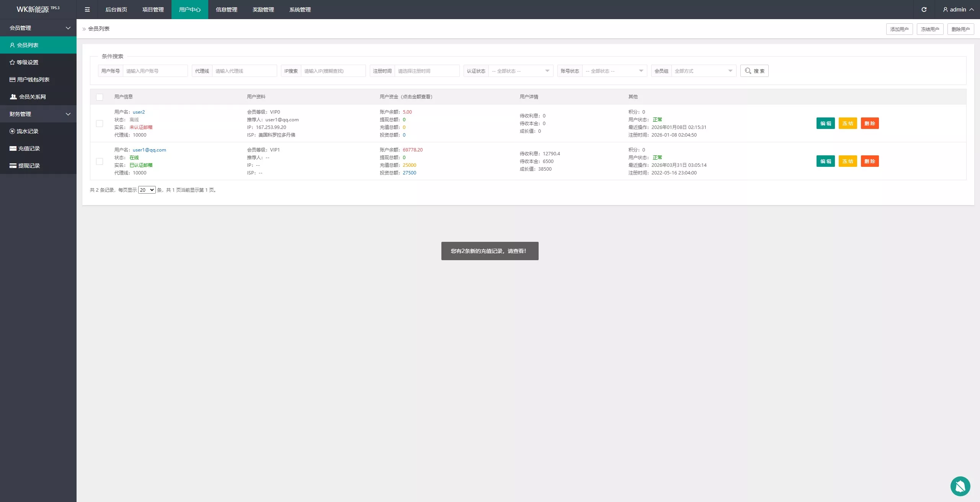Viewport: 980px width, 502px height.
Task: Click the muted bell notification icon
Action: click(x=960, y=486)
